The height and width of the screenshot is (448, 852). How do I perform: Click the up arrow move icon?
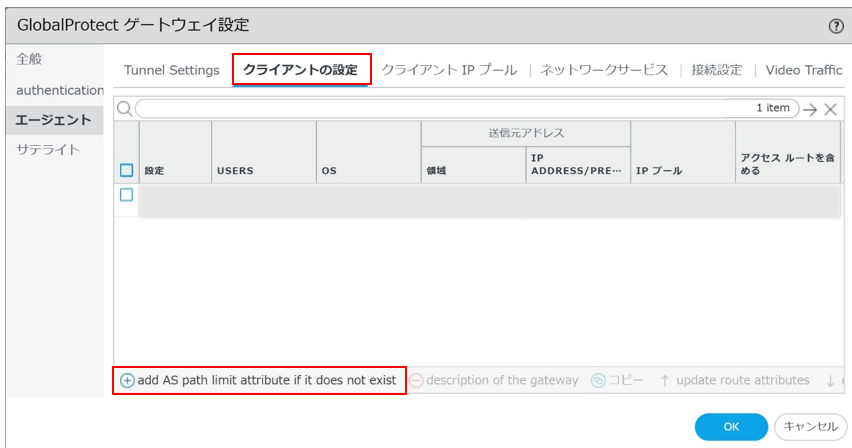[665, 381]
